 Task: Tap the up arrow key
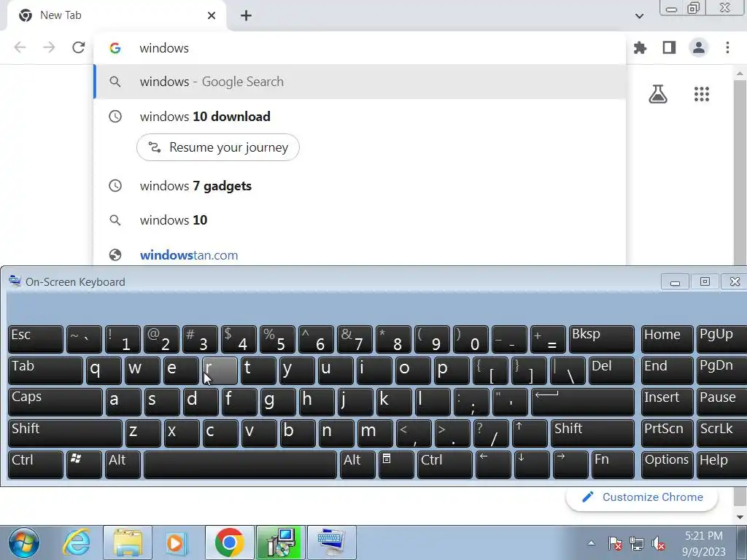click(530, 433)
